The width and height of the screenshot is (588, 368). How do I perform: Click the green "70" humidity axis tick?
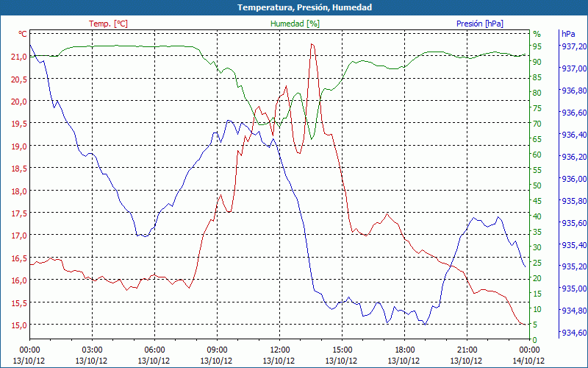pyautogui.click(x=537, y=124)
